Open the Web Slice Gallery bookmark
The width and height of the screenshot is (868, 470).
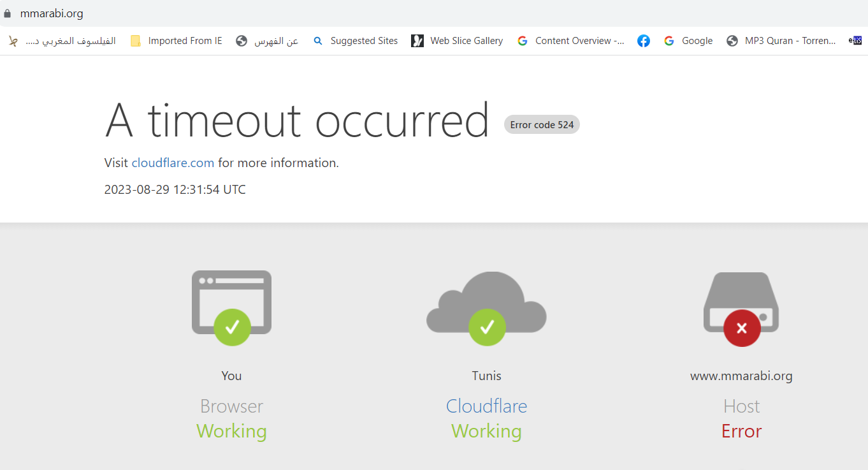coord(457,41)
